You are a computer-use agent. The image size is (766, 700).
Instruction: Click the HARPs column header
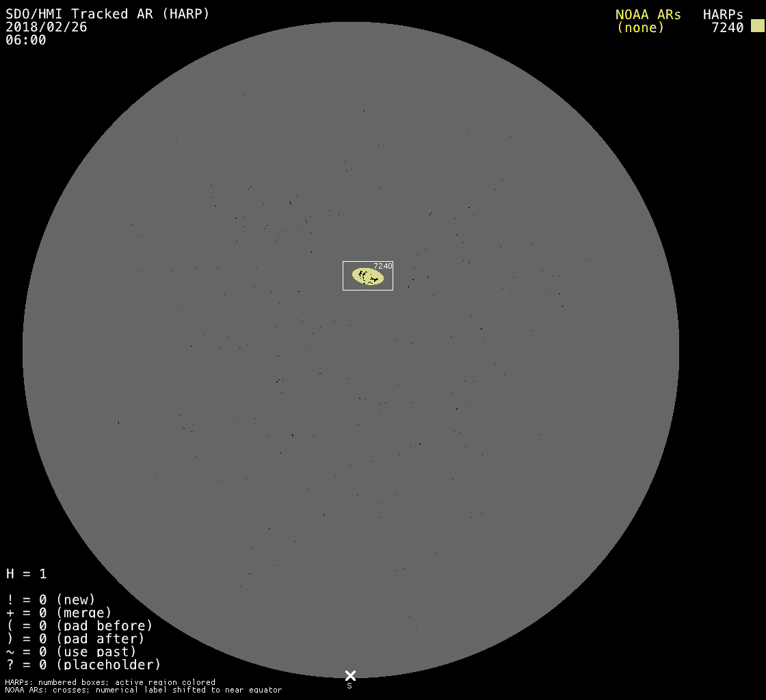pos(723,14)
